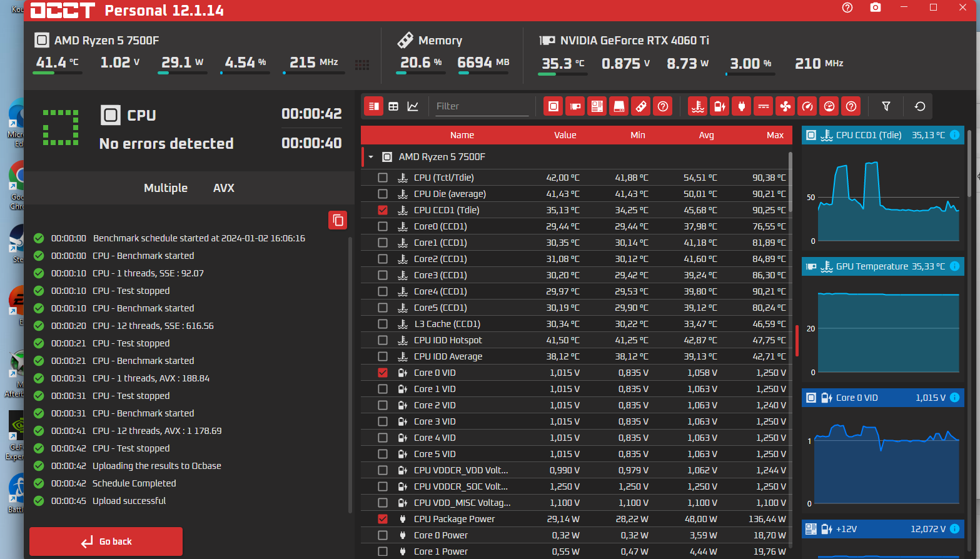Click the CPU VDDCR_SOC voltage row name
The image size is (980, 559).
pyautogui.click(x=461, y=486)
